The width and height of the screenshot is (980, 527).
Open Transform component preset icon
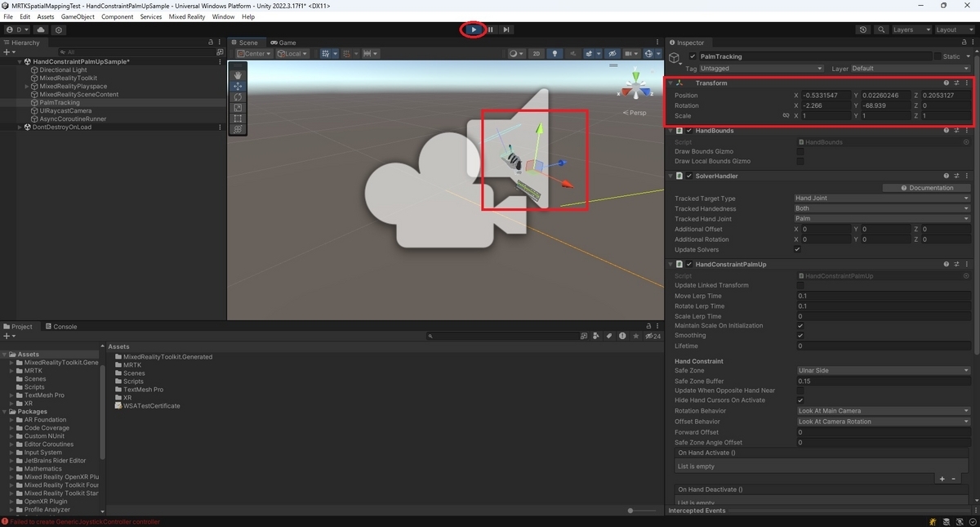956,83
